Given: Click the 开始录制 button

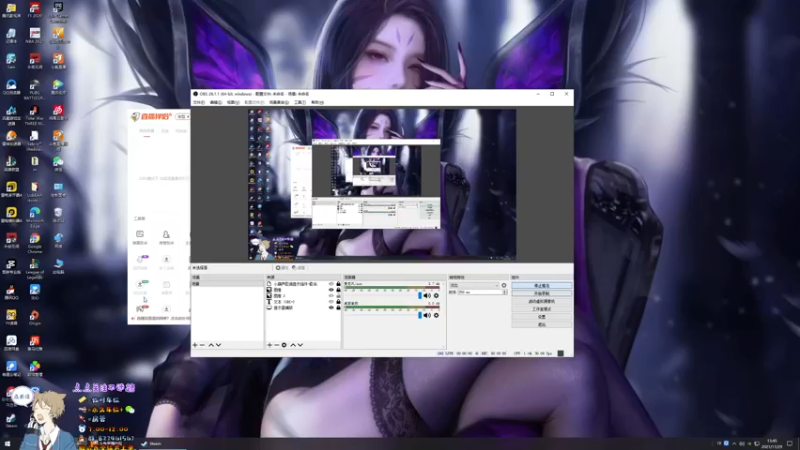Looking at the screenshot, I should pyautogui.click(x=541, y=294).
